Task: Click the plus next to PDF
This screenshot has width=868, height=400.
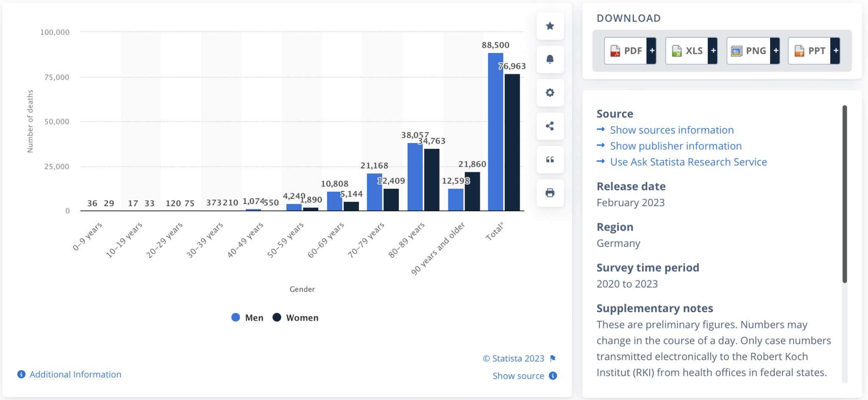Action: tap(652, 51)
